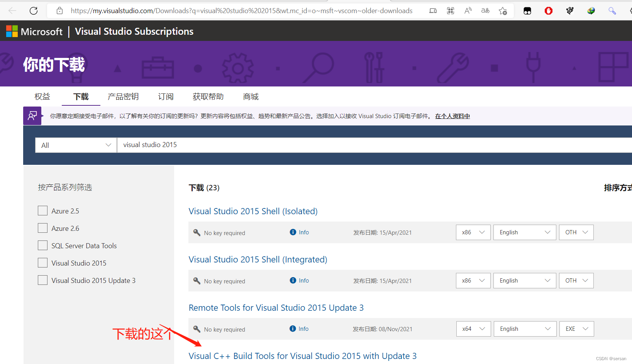Open x64 architecture dropdown for Remote Tools
The width and height of the screenshot is (632, 364).
pyautogui.click(x=474, y=329)
